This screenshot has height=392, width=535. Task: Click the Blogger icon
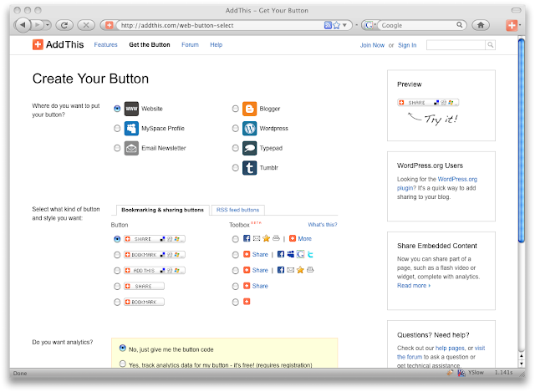[249, 109]
